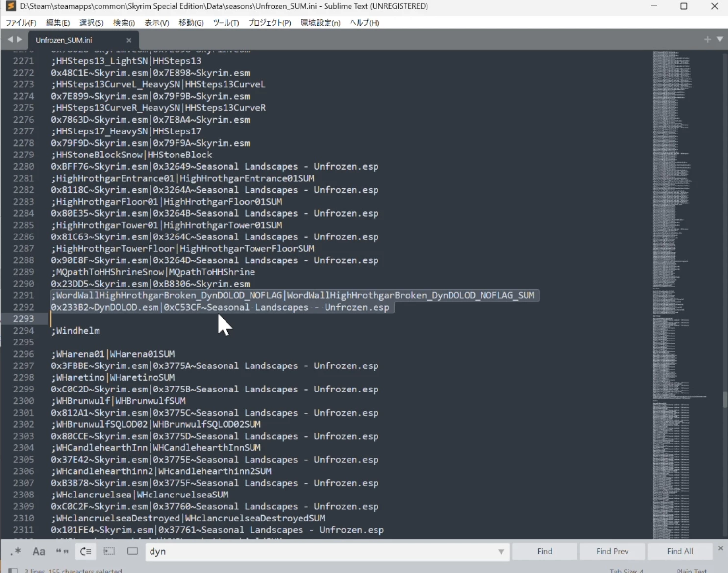728x573 pixels.
Task: Close the Unfrozen_SUM.ini tab
Action: pos(129,40)
